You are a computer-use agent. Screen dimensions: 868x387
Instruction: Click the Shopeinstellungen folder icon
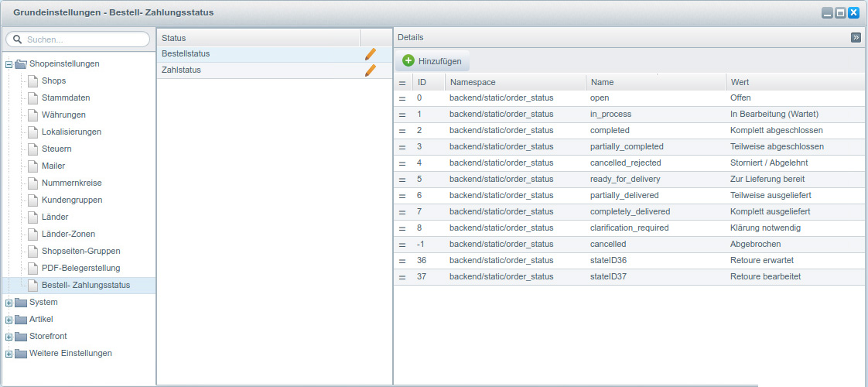pyautogui.click(x=21, y=64)
